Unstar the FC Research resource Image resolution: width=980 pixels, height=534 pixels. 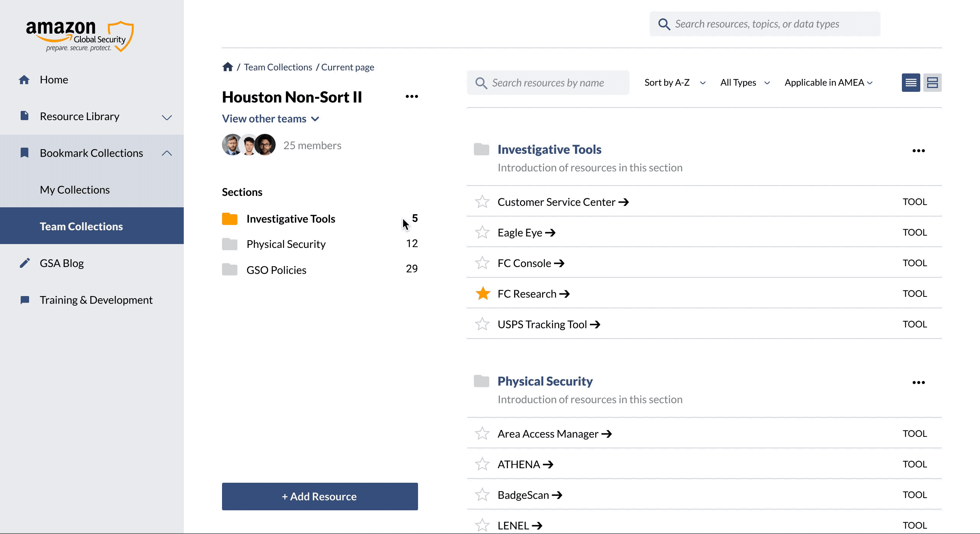[x=483, y=293]
